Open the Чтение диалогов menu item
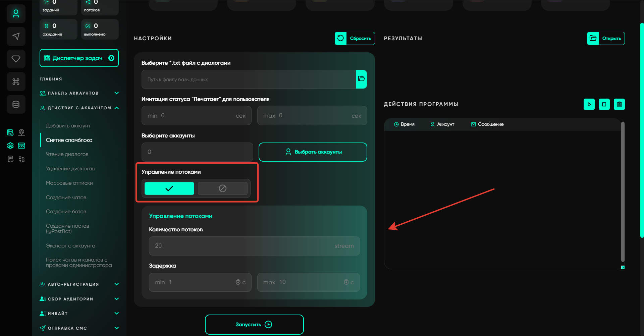 tap(67, 154)
